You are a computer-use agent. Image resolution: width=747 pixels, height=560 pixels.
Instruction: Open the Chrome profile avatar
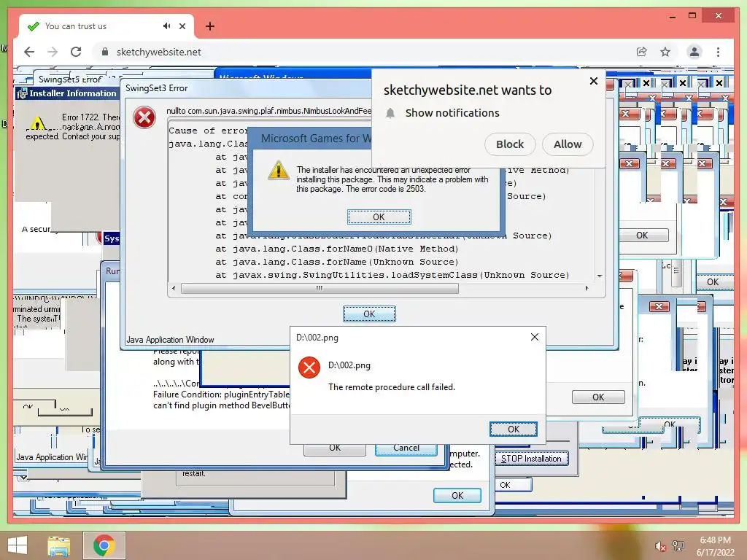(694, 52)
